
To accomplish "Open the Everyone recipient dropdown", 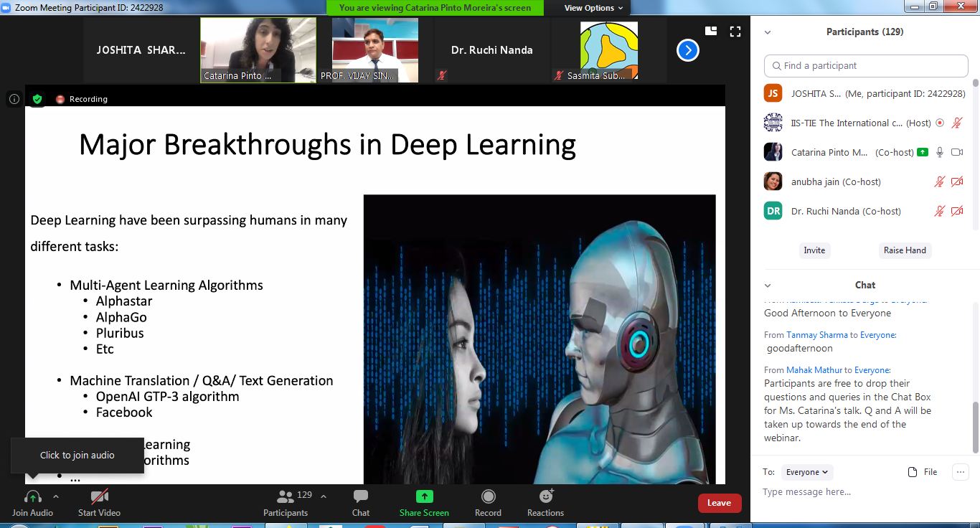I will pyautogui.click(x=806, y=472).
